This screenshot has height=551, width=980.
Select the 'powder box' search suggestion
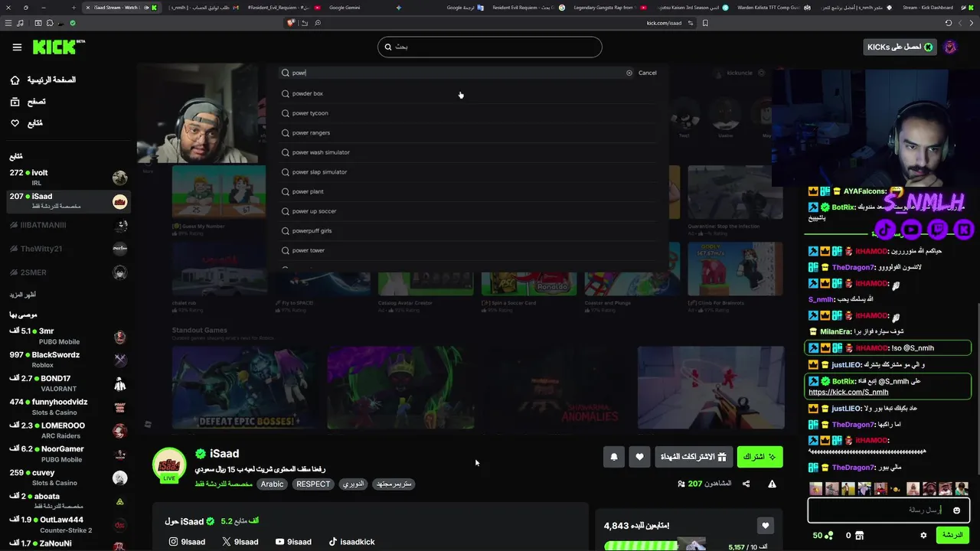pos(467,93)
